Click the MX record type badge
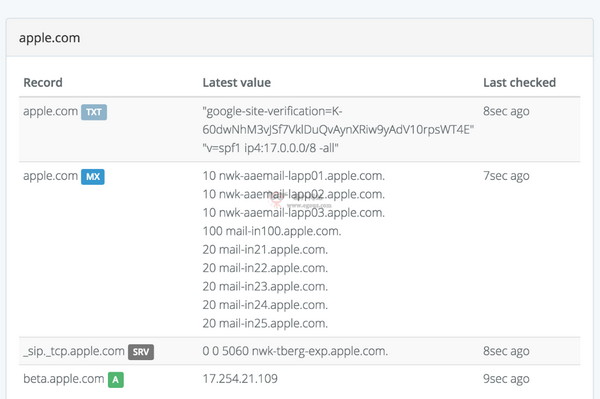This screenshot has width=600, height=399. [93, 177]
